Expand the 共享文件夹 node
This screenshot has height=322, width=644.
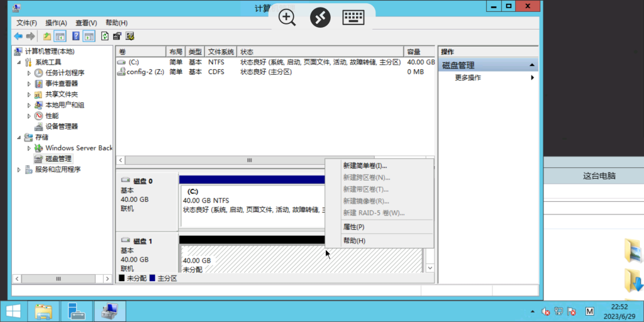pos(29,94)
